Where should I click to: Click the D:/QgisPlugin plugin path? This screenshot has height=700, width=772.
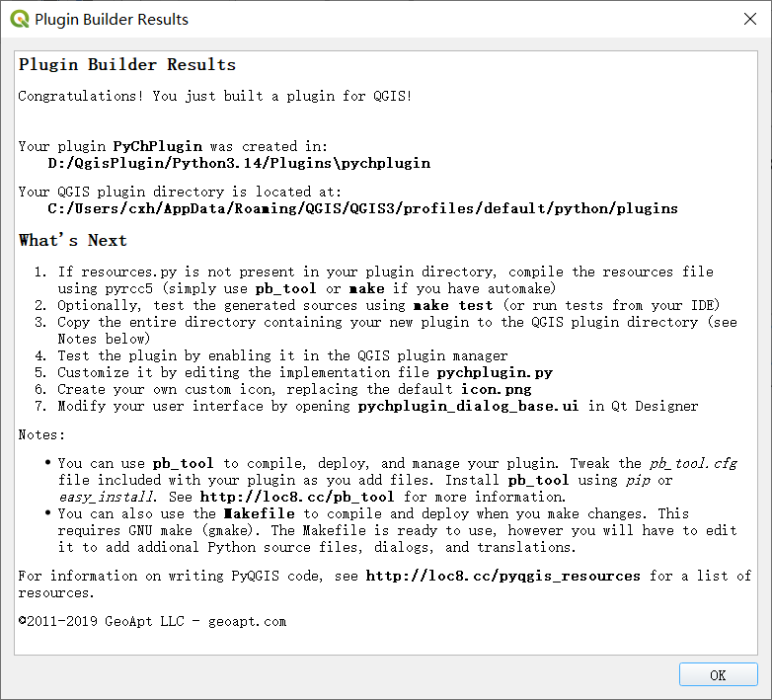coord(239,163)
